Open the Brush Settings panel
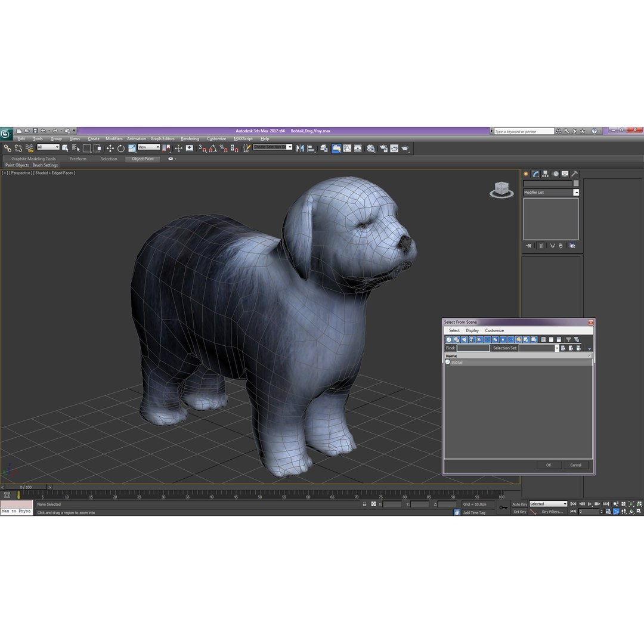 coord(45,165)
